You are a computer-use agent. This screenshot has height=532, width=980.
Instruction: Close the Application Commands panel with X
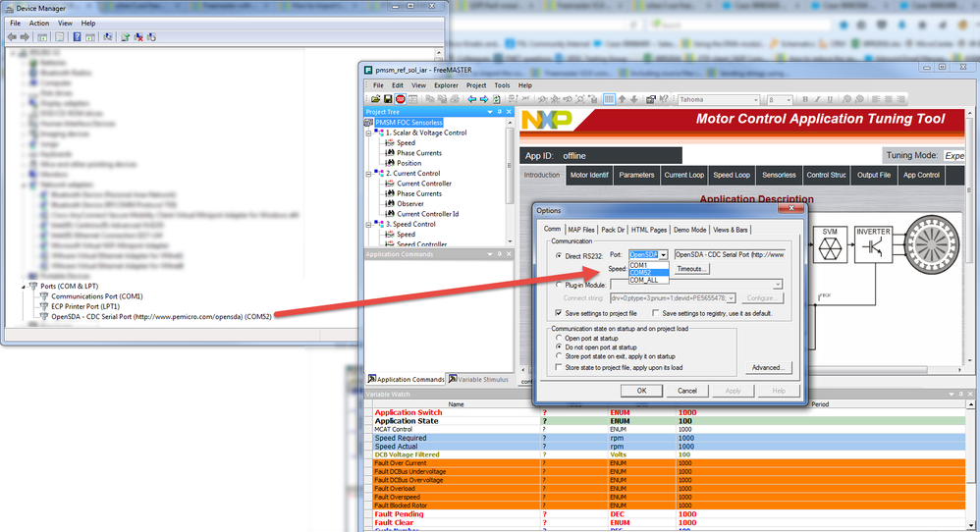509,254
